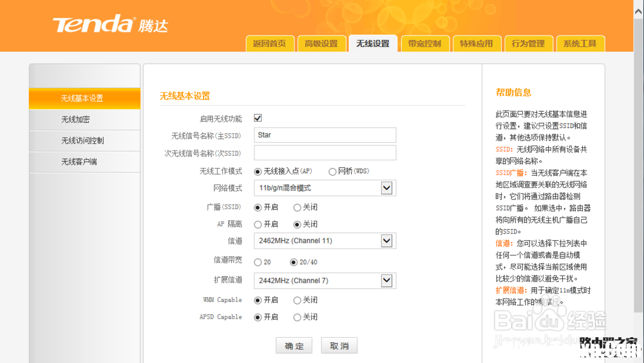Select 无线接入点(AP) radio button
This screenshot has width=644, height=363.
pyautogui.click(x=258, y=172)
